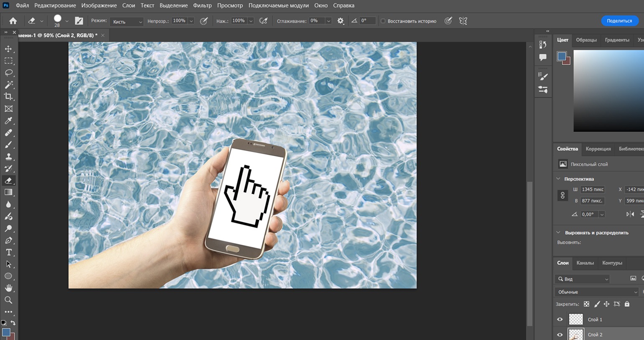Open smoothing options gear icon
Viewport: 644px width, 340px height.
click(340, 21)
